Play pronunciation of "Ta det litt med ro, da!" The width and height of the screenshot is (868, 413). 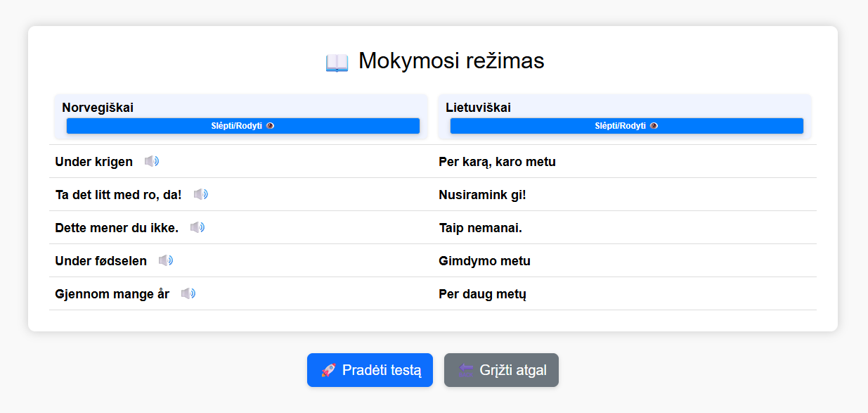click(x=200, y=194)
